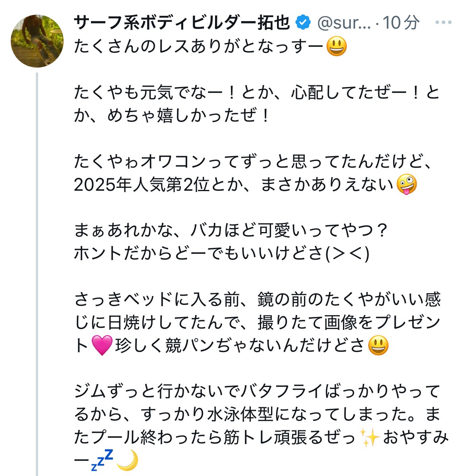Image resolution: width=465 pixels, height=476 pixels.
Task: Click the crescent moon emoji
Action: click(x=128, y=460)
